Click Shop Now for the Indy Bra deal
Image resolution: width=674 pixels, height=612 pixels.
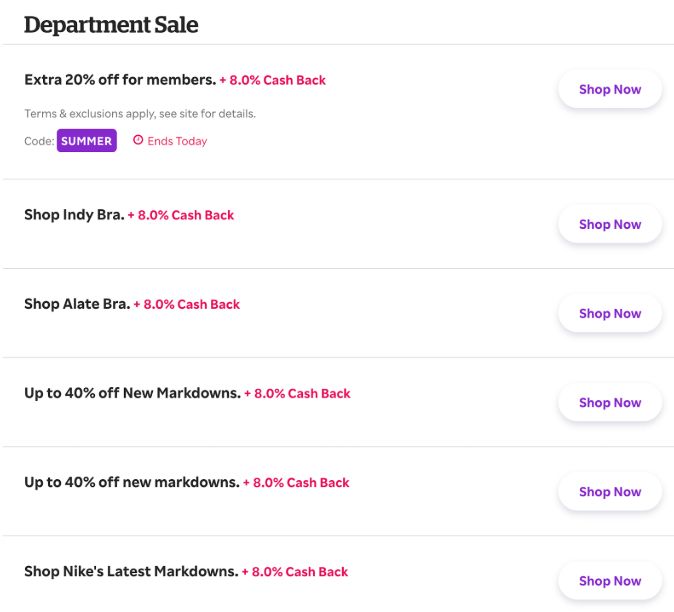tap(609, 224)
